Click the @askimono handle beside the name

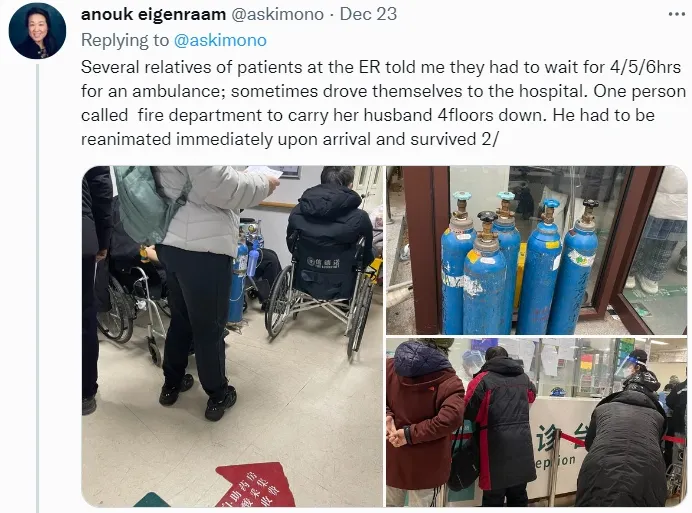(x=278, y=14)
